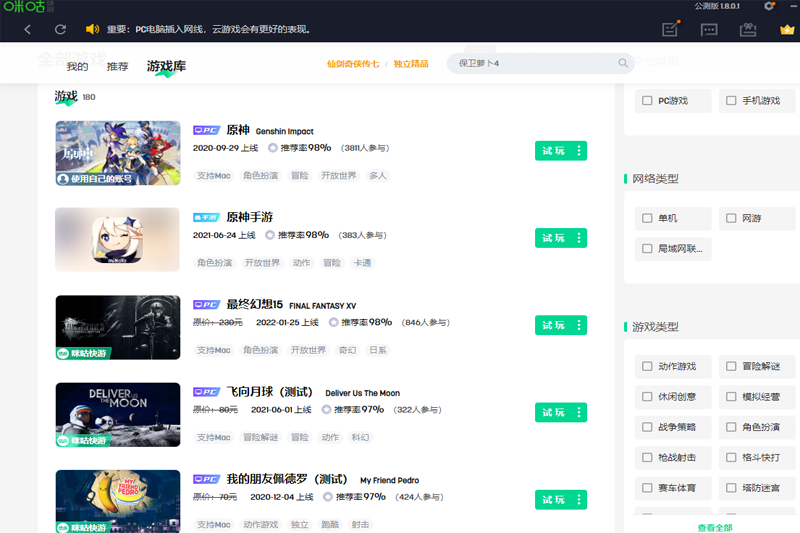
Task: Open the chat messages icon
Action: click(709, 30)
